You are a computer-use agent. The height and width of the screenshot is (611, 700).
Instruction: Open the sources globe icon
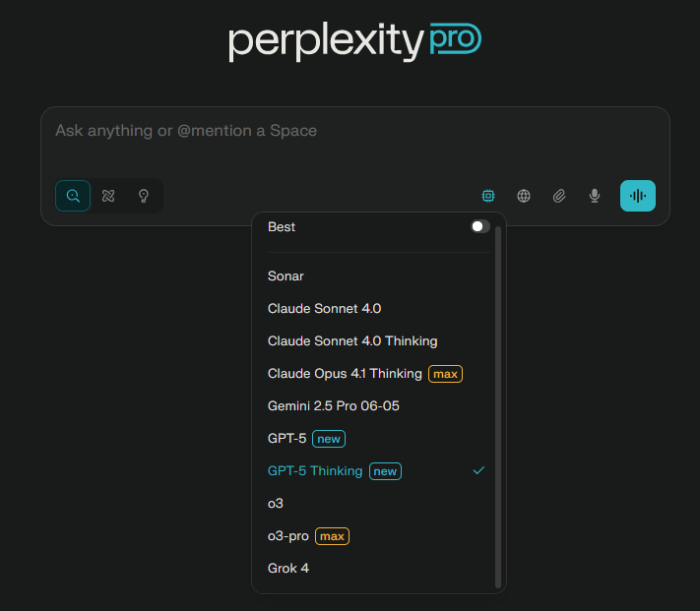click(524, 196)
